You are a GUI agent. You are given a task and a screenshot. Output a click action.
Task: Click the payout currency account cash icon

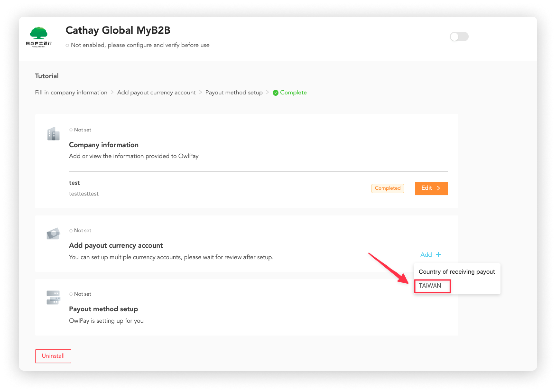[x=54, y=233]
